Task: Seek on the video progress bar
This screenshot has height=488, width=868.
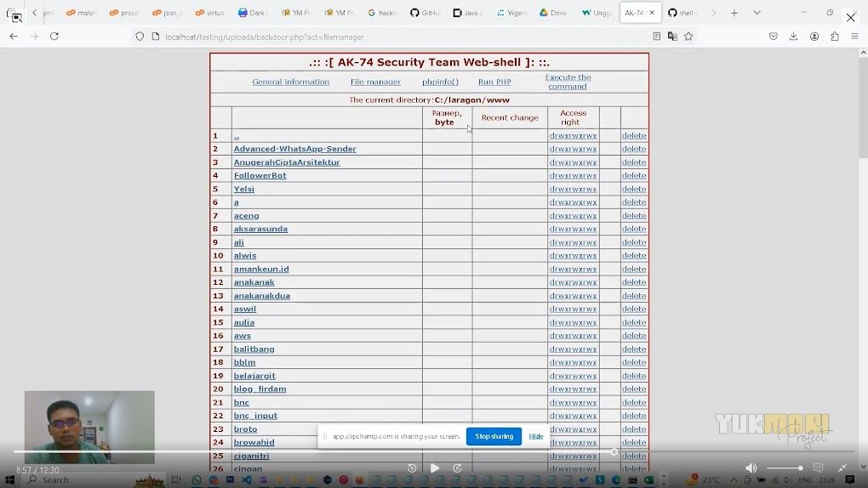Action: (x=434, y=452)
